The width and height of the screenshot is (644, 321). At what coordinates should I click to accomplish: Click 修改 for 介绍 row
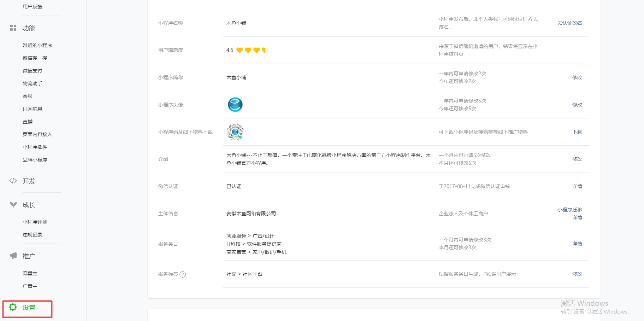pyautogui.click(x=577, y=159)
